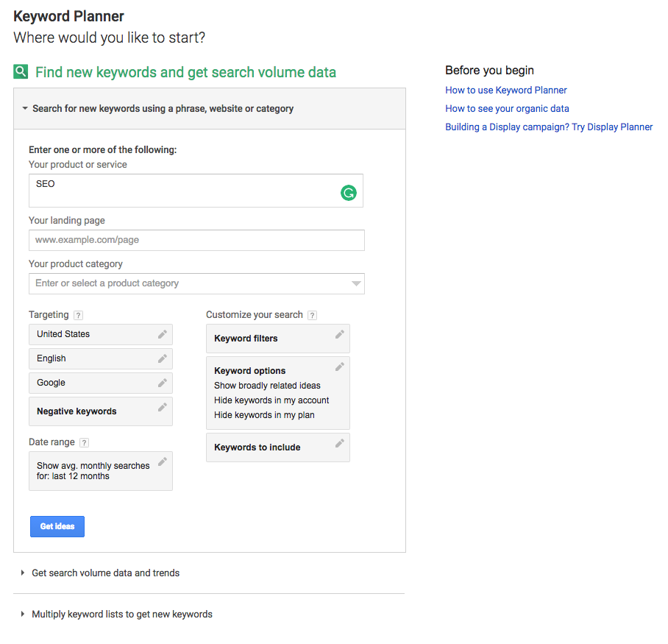Edit the United States location targeting
Image resolution: width=668 pixels, height=644 pixels.
(x=163, y=334)
